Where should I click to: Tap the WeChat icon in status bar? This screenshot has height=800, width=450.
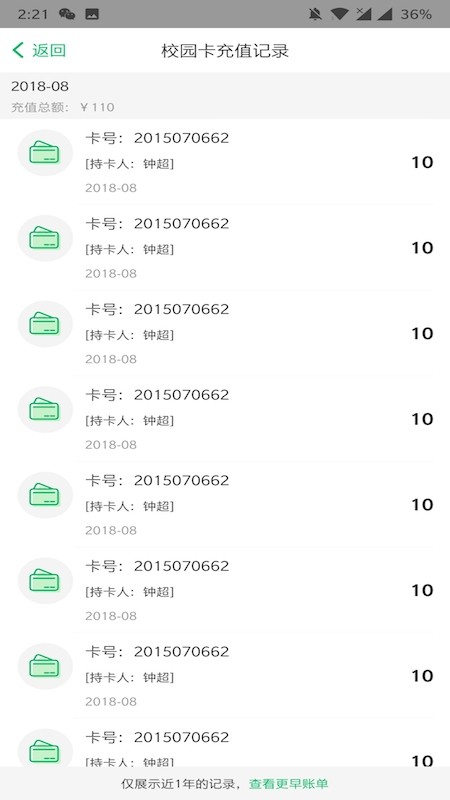click(x=67, y=14)
